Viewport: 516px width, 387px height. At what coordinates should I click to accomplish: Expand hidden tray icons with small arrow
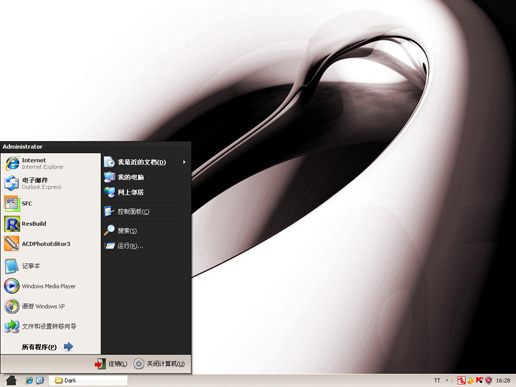click(447, 380)
